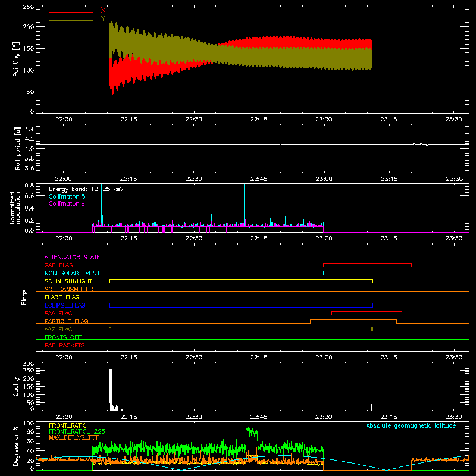This screenshot has width=476, height=476.
Task: Select the NON_SOLAR_EVENT flag label
Action: coord(72,273)
